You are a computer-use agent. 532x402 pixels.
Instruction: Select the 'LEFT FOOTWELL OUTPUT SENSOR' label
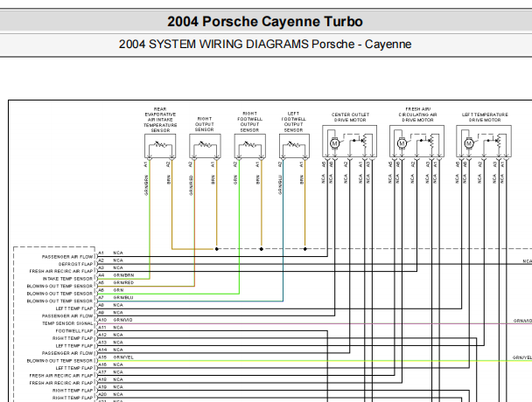coord(293,121)
